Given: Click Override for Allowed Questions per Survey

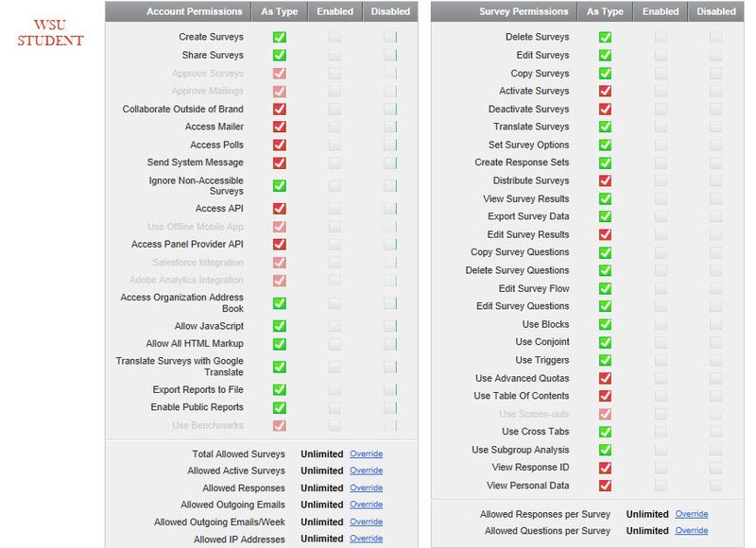Looking at the screenshot, I should (x=691, y=531).
